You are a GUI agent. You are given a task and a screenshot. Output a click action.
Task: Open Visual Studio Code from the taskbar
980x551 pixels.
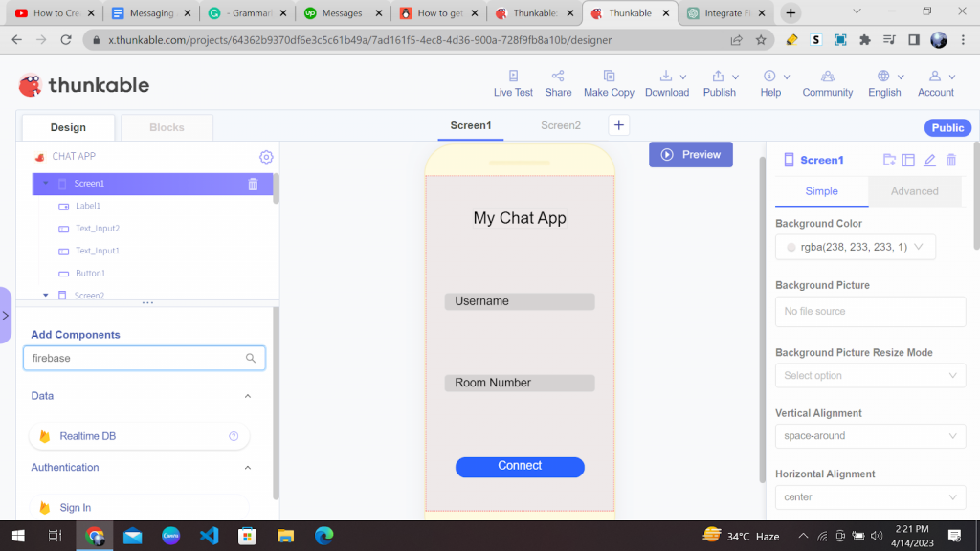click(x=209, y=536)
